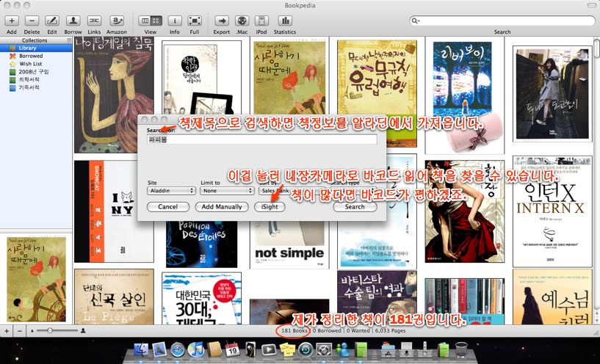Select the 의학서적 collection
This screenshot has width=600, height=364.
(x=36, y=79)
